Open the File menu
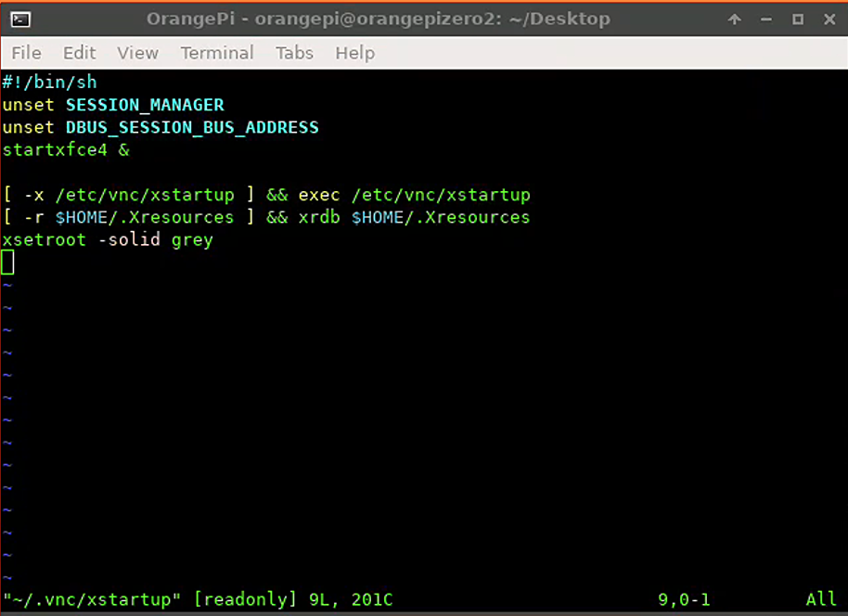This screenshot has width=848, height=616. (x=26, y=53)
